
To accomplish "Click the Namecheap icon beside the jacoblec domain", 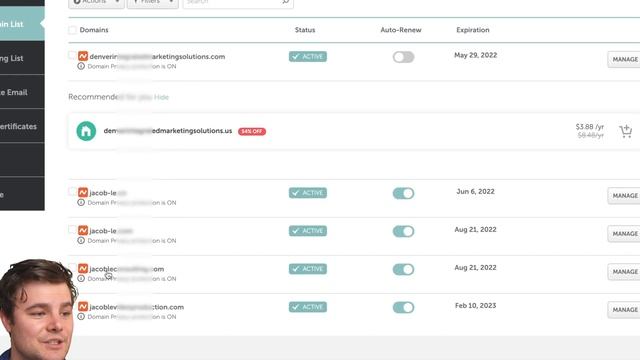I will (x=83, y=268).
